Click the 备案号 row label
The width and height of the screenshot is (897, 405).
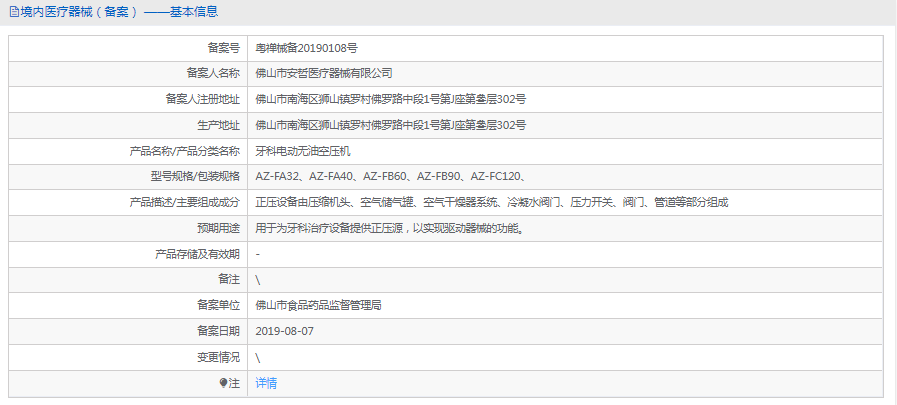point(224,48)
